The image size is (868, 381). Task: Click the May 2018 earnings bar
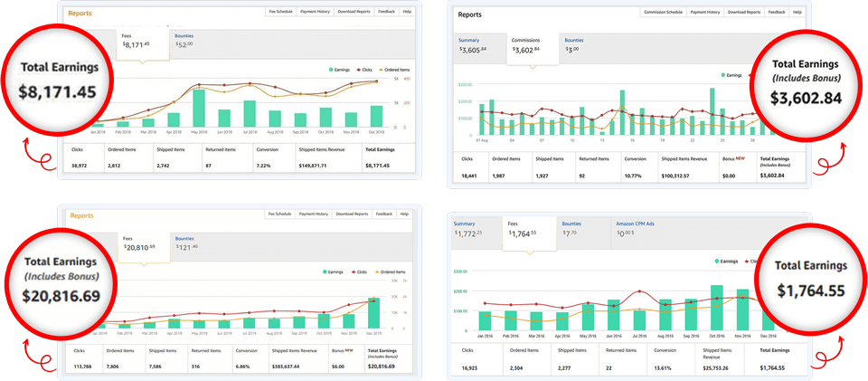coord(198,108)
